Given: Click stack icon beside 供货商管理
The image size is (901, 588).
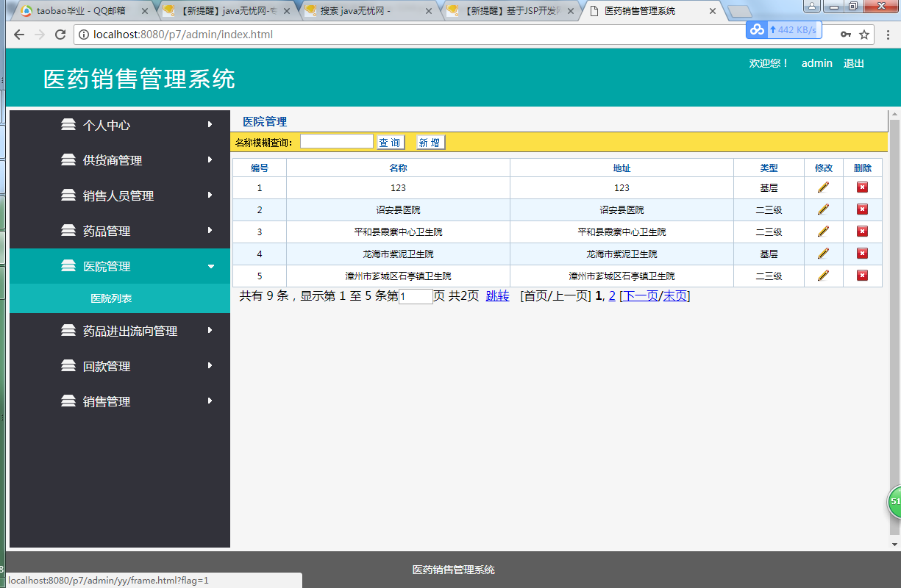Looking at the screenshot, I should pyautogui.click(x=68, y=159).
